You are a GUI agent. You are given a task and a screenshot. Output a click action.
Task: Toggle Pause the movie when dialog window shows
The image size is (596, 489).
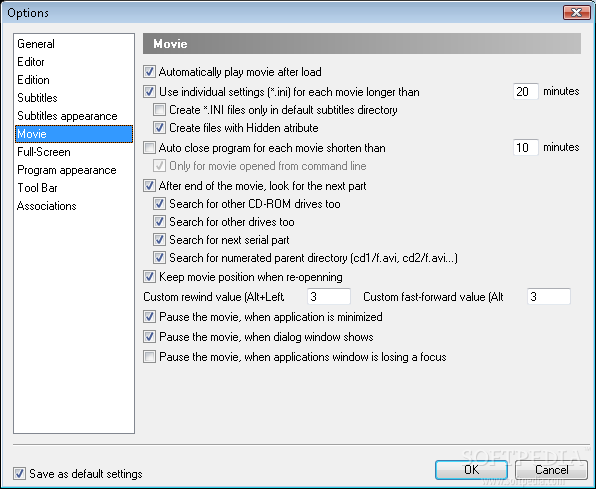coord(149,337)
